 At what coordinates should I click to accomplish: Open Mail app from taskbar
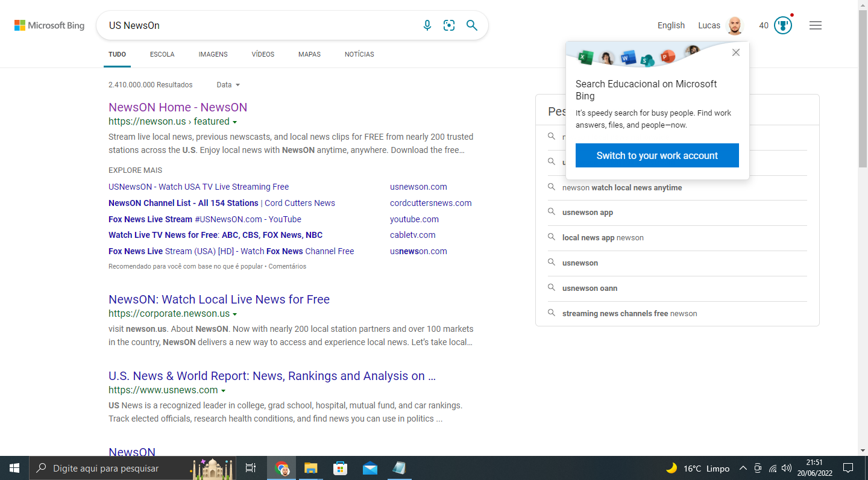370,468
